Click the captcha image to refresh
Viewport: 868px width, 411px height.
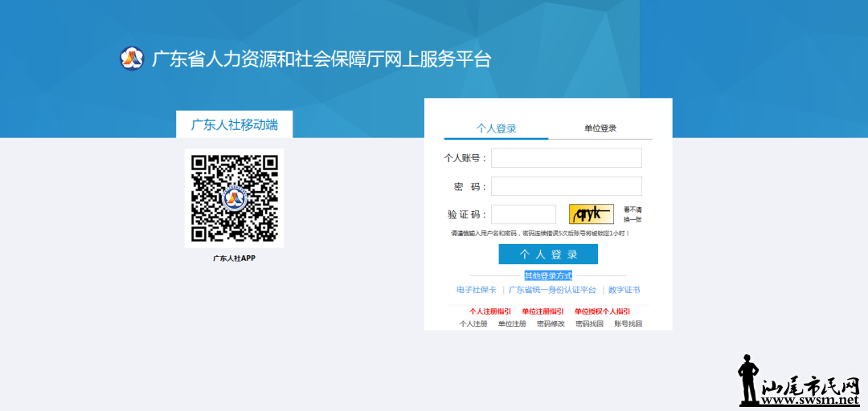[592, 214]
